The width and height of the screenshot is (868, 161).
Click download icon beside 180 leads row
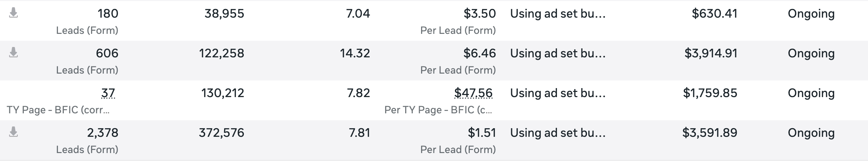click(x=13, y=13)
